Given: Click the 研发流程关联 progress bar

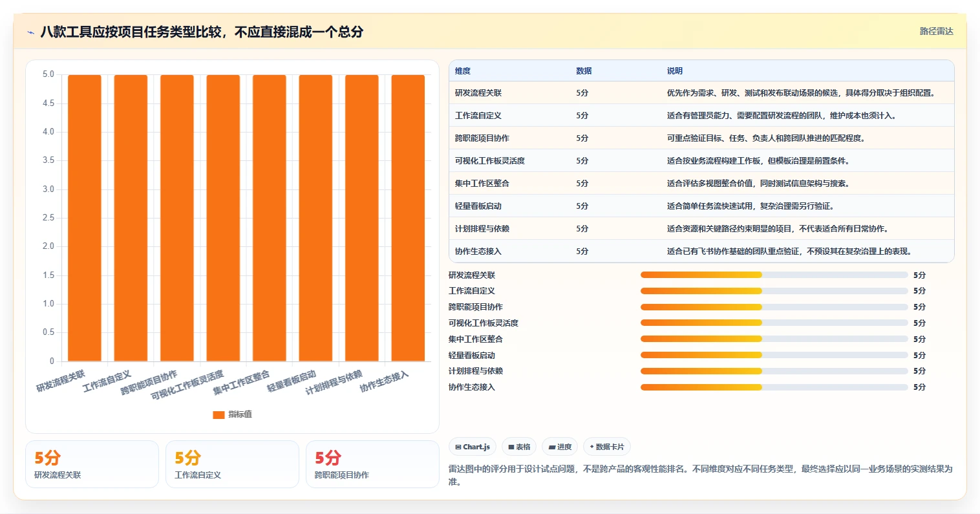Looking at the screenshot, I should 774,275.
